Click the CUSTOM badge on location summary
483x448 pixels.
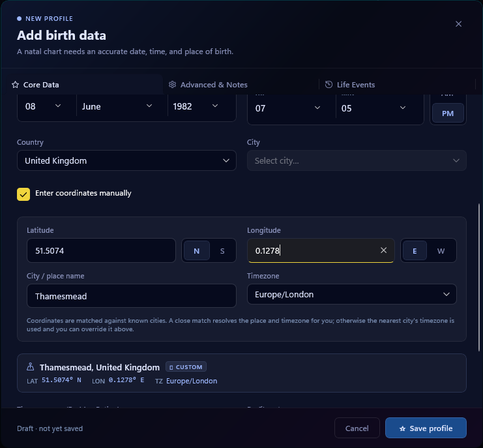point(186,367)
